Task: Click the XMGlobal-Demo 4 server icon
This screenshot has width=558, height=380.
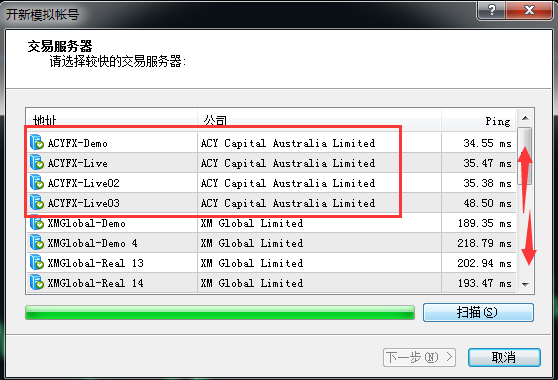Action: point(37,243)
